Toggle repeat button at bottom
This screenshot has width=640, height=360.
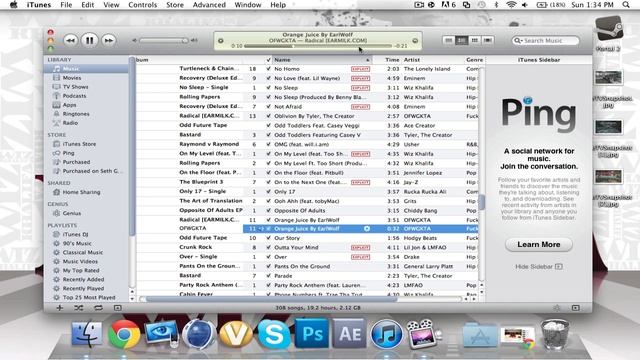[98, 308]
